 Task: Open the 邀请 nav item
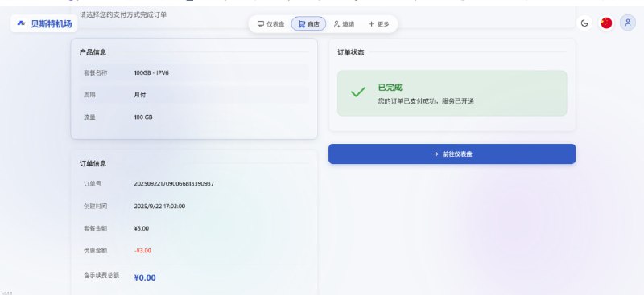click(x=344, y=24)
